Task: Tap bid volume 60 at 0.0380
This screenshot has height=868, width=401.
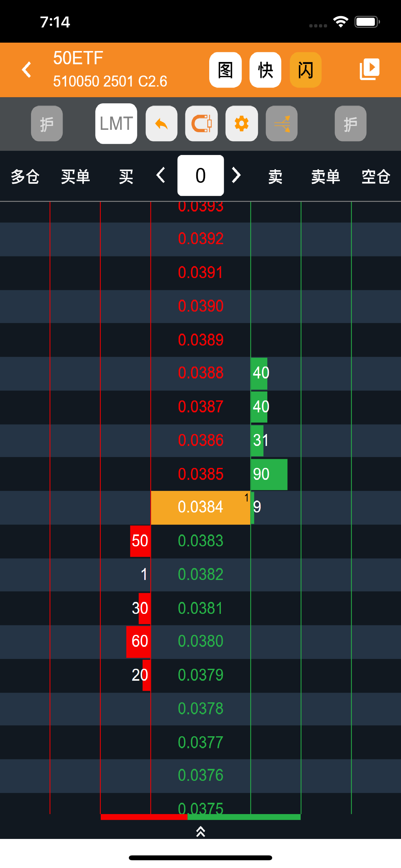Action: point(139,641)
